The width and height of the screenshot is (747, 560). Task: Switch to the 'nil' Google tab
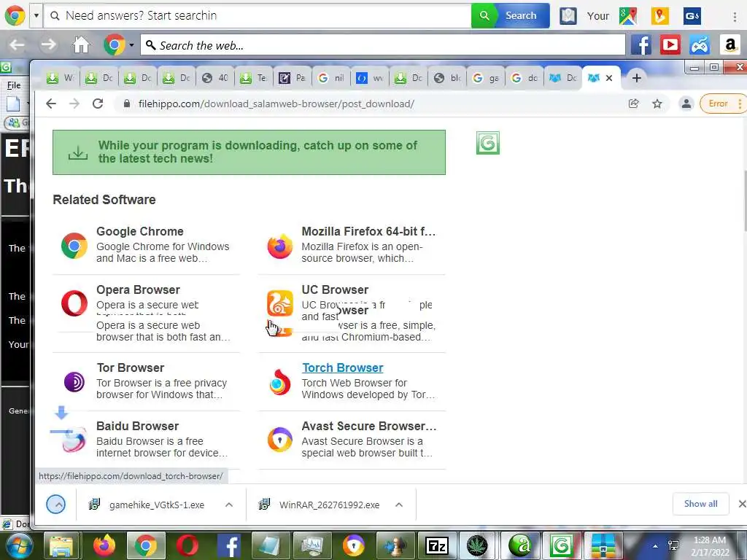pyautogui.click(x=332, y=77)
